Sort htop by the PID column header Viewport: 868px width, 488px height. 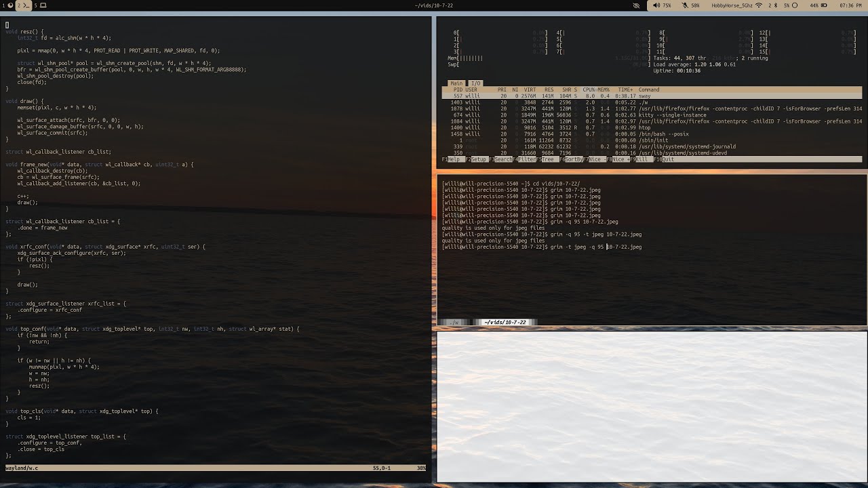pyautogui.click(x=458, y=89)
